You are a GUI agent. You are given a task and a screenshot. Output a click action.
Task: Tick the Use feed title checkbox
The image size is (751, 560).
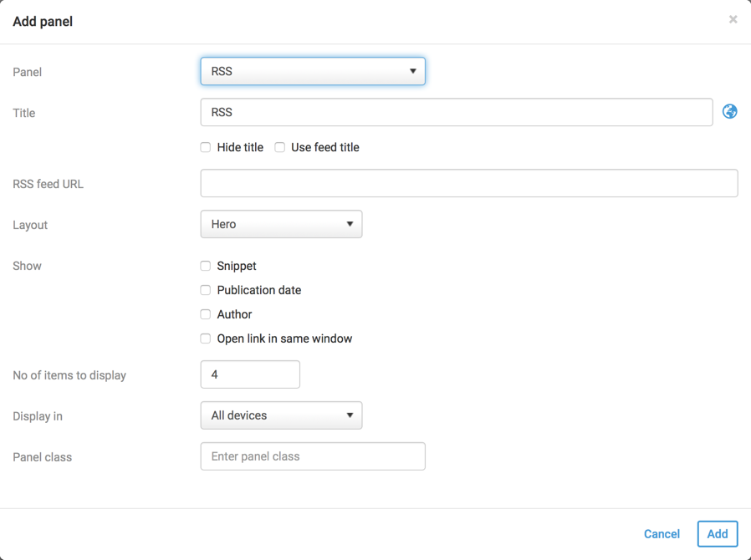click(x=280, y=147)
